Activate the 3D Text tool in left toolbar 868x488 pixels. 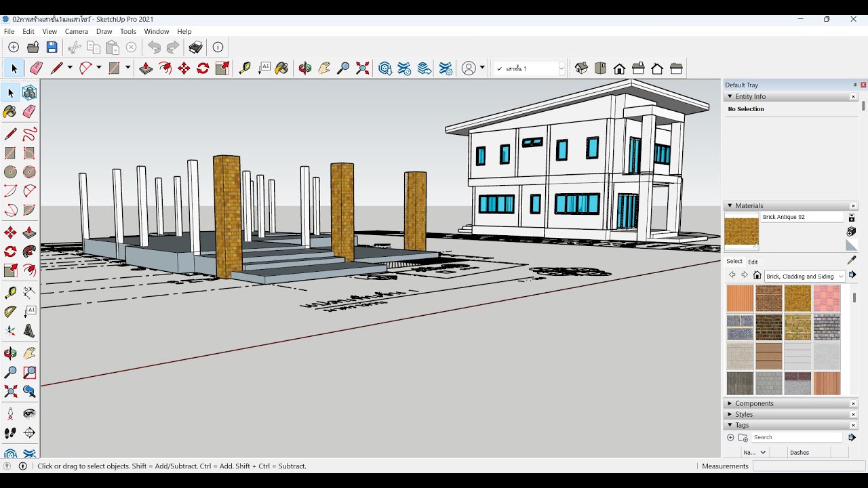(29, 331)
